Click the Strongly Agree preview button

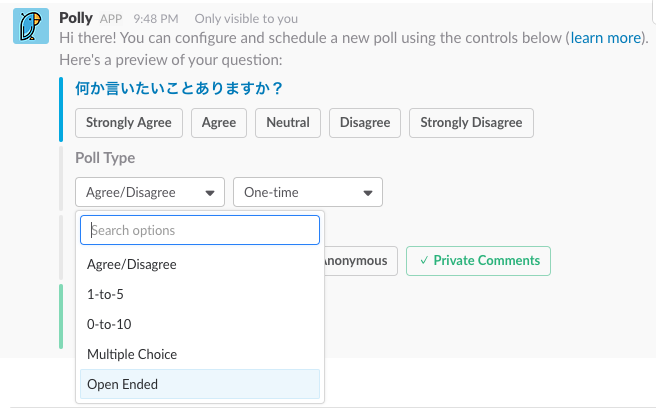(129, 123)
